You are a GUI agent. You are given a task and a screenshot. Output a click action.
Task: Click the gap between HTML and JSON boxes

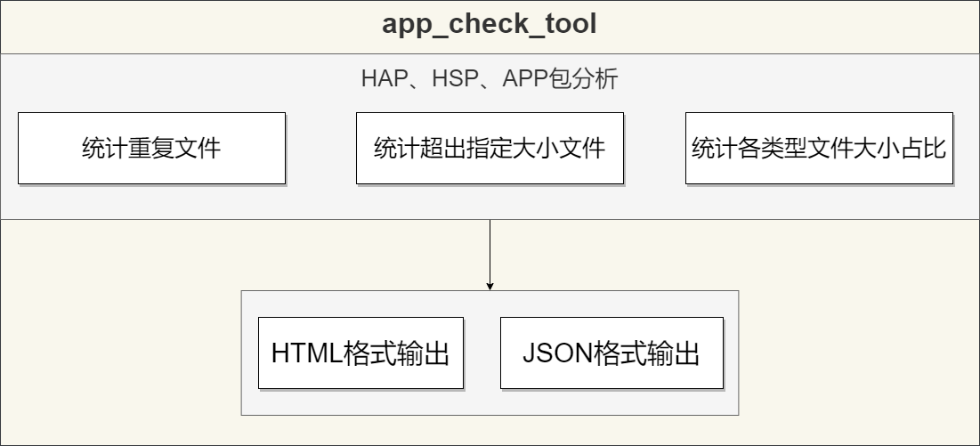tap(482, 353)
